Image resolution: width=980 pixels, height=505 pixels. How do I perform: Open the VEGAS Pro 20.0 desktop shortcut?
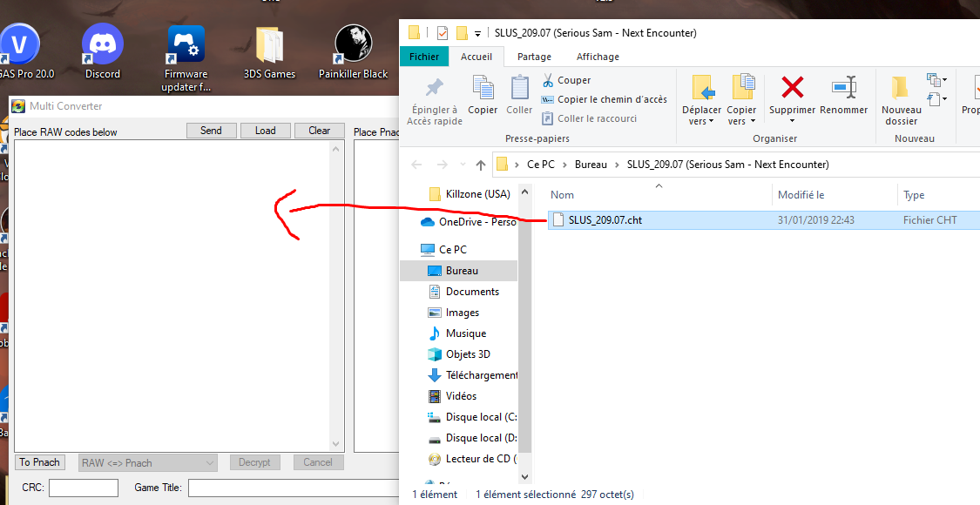(20, 52)
